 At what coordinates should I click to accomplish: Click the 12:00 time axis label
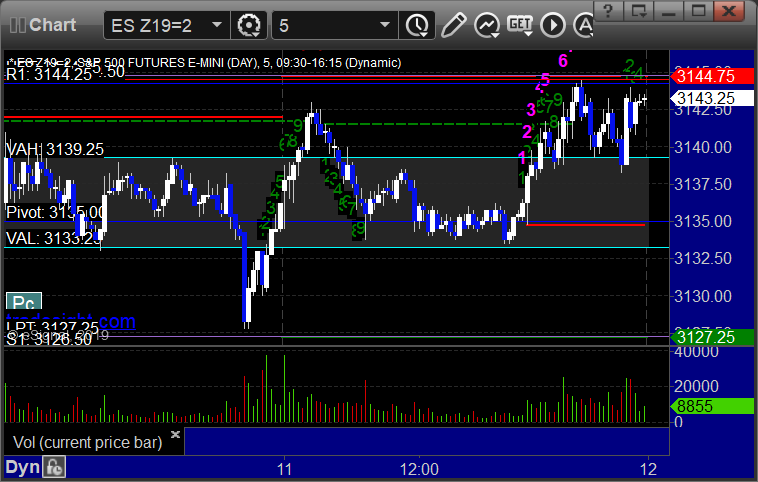[419, 469]
